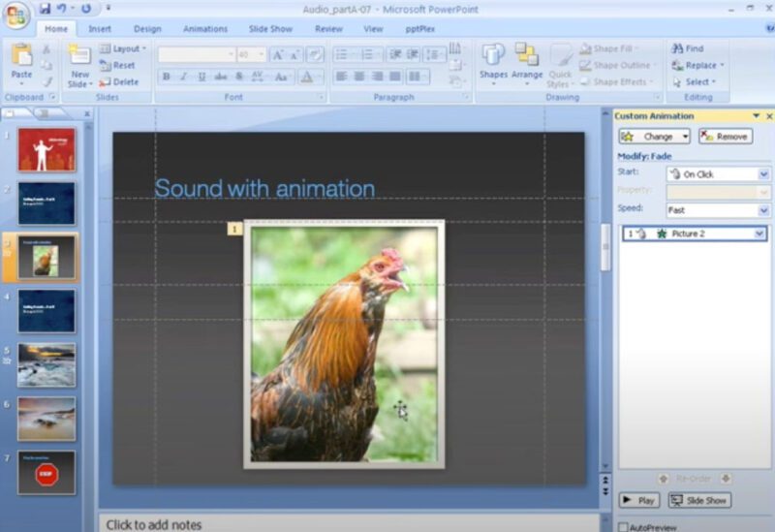775x532 pixels.
Task: Toggle Italic formatting
Action: [x=184, y=77]
